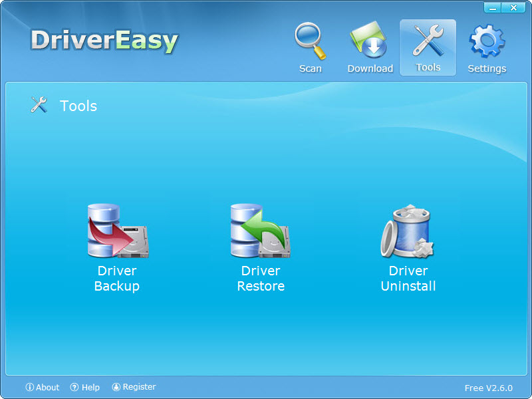
Task: Click the Driver Restore text label
Action: 261,279
